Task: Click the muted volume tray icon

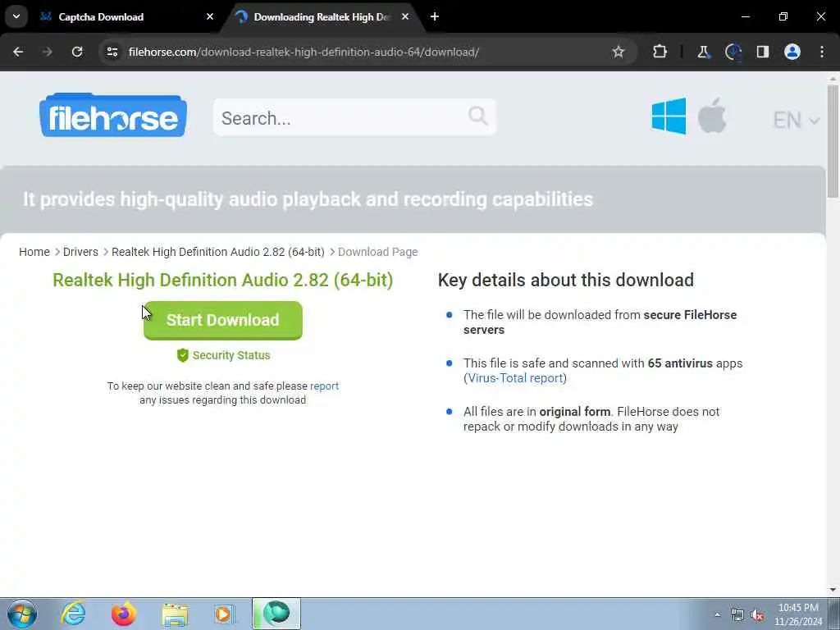Action: click(x=757, y=615)
